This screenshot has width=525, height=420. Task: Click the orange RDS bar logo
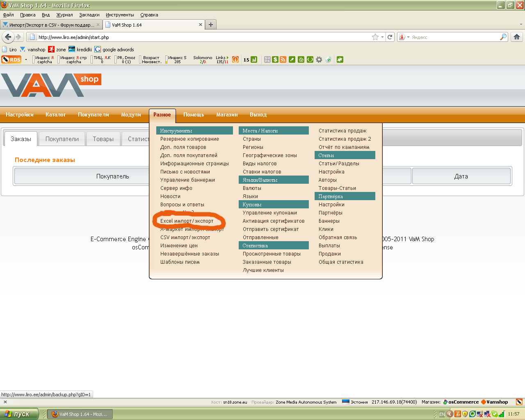tap(11, 59)
